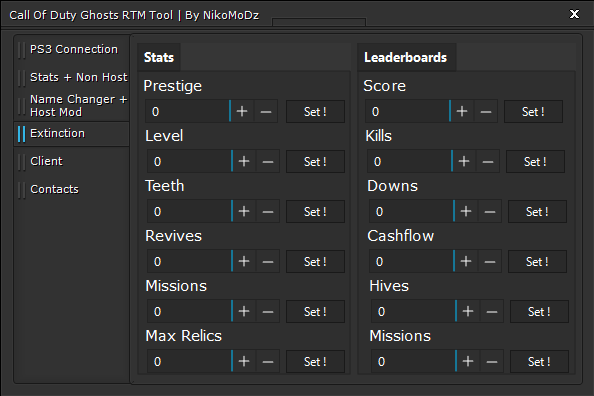Close the RTM Tool window

coord(574,14)
